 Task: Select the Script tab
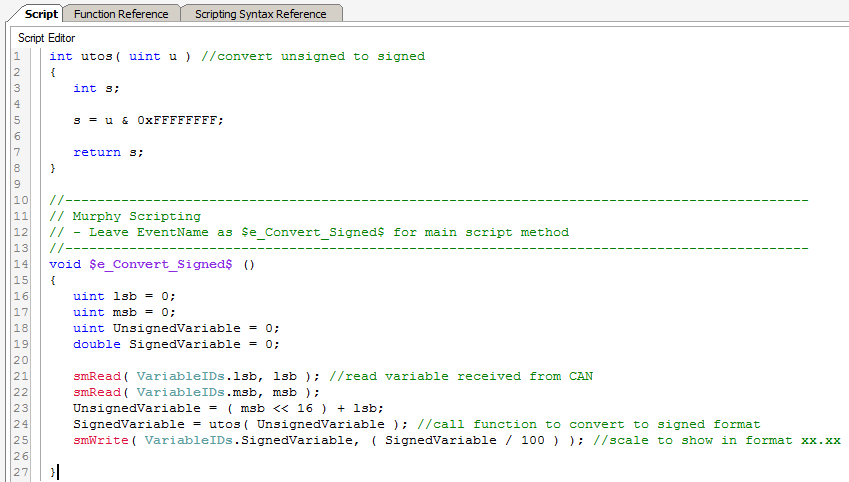[x=34, y=14]
